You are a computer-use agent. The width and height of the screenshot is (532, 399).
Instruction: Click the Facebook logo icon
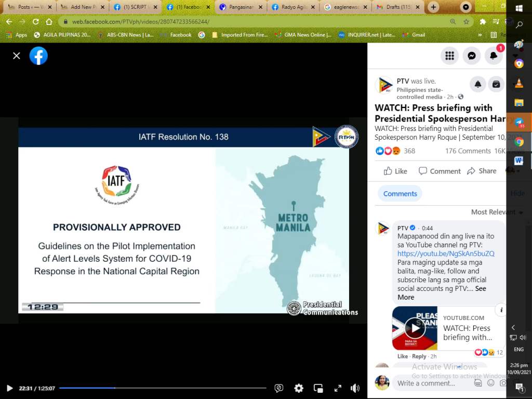pos(38,56)
